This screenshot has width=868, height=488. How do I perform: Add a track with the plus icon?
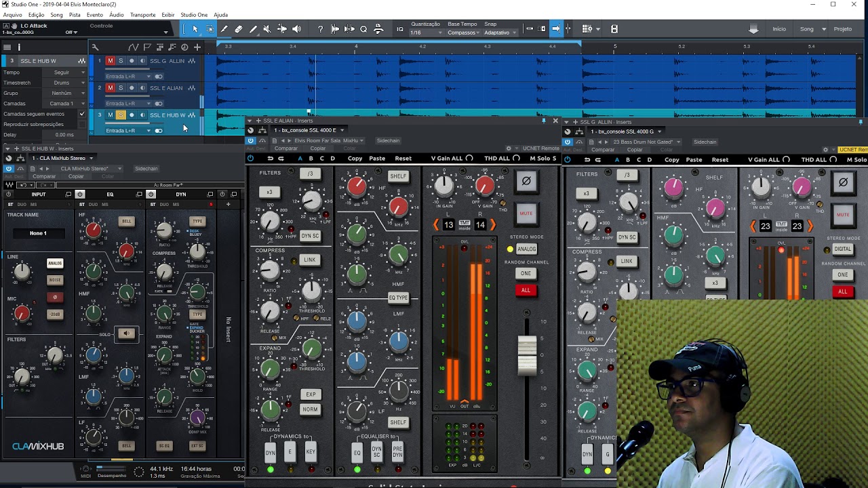point(197,47)
